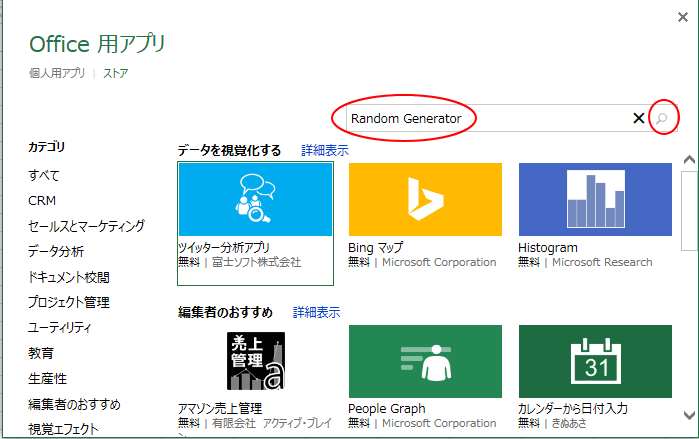699x439 pixels.
Task: Click the scrollbar up arrow
Action: 689,160
